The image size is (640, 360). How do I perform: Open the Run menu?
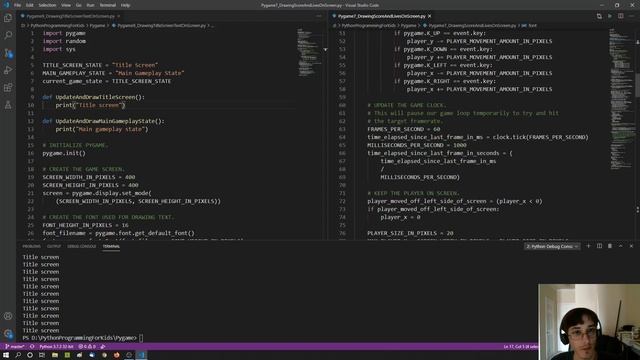(91, 5)
